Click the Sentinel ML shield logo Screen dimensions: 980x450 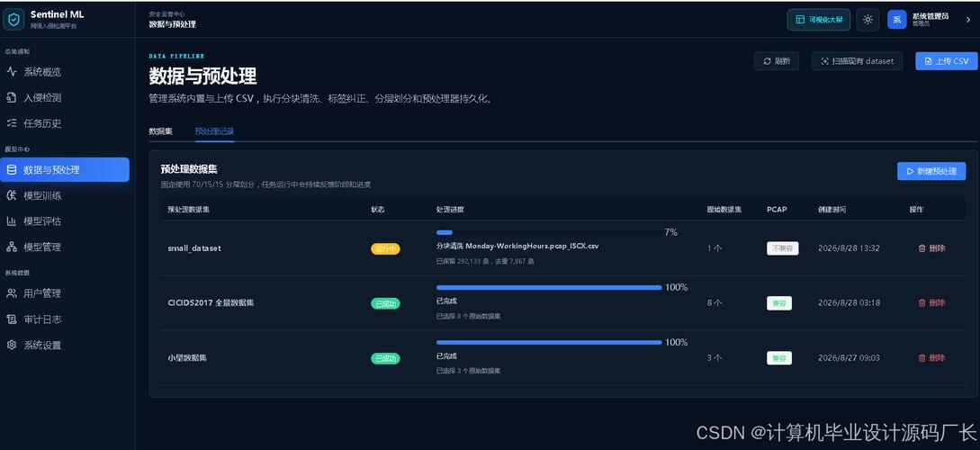pos(13,20)
